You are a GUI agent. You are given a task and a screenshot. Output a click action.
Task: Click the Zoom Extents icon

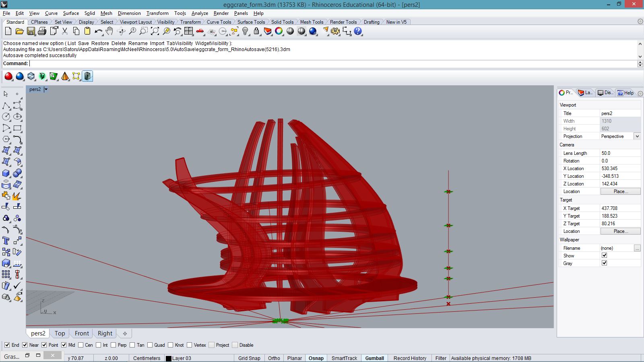(x=155, y=31)
